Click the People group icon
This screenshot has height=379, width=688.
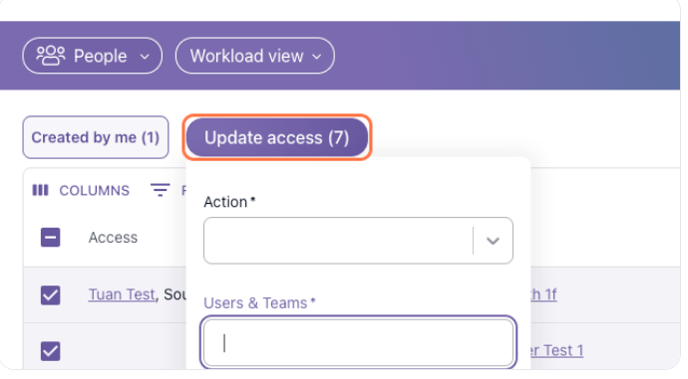[50, 56]
